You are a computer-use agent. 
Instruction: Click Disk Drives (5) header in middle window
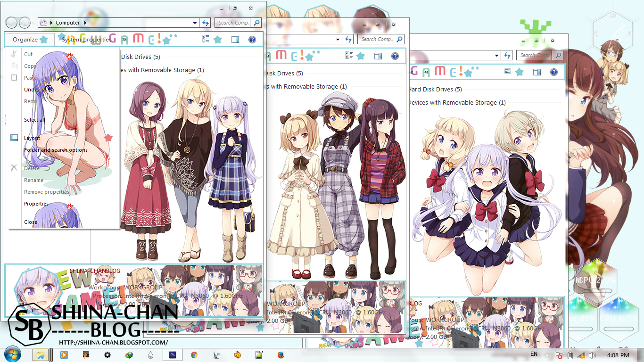284,74
